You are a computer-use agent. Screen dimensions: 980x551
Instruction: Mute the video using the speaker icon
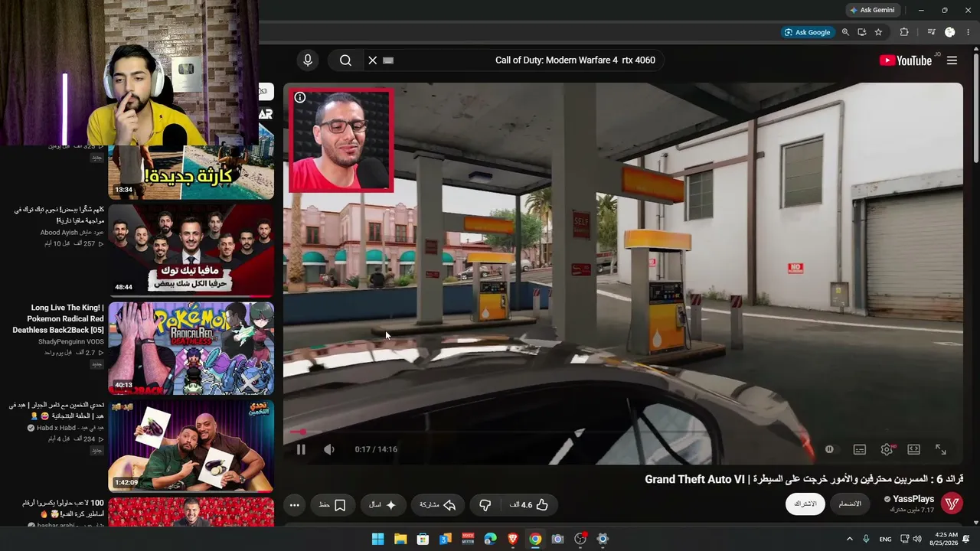[329, 449]
